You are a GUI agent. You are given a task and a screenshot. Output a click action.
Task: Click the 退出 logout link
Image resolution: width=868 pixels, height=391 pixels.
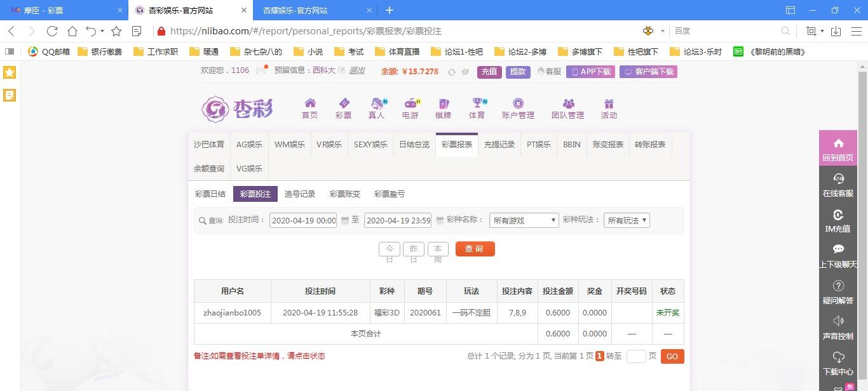pyautogui.click(x=356, y=72)
